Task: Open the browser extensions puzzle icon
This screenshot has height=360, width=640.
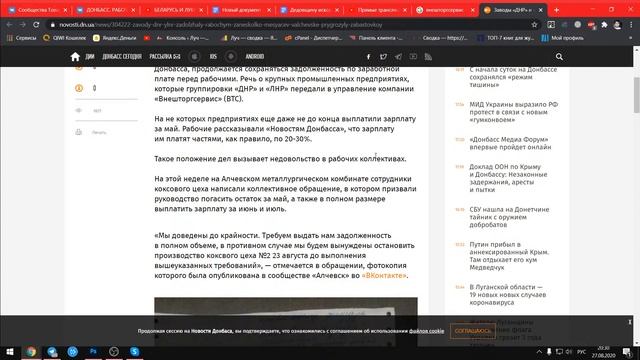Action: coord(604,25)
